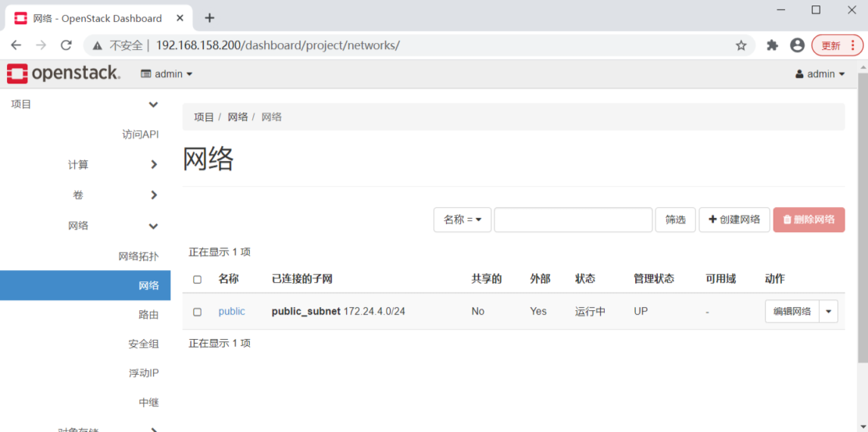This screenshot has width=868, height=432.
Task: Click the filter text input field
Action: 573,220
